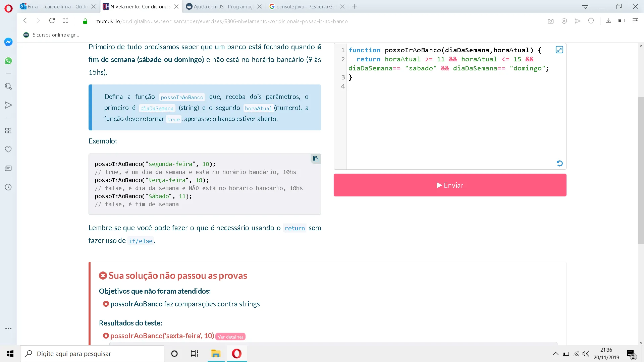Open the Opera main menu
The height and width of the screenshot is (362, 644).
8,8
